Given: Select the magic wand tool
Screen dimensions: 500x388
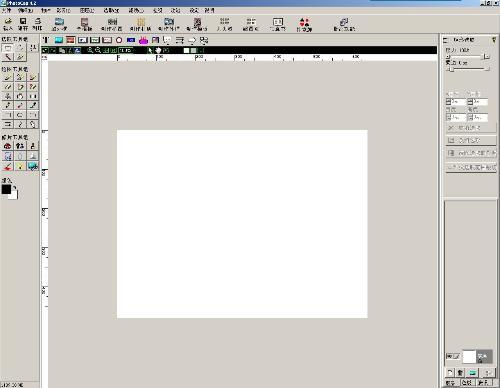Looking at the screenshot, I should [x=8, y=57].
